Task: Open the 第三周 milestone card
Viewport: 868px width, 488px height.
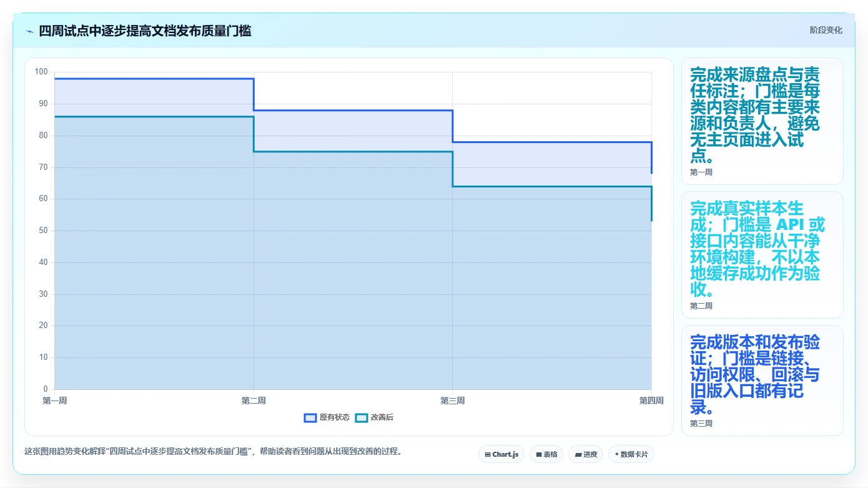Action: (762, 381)
